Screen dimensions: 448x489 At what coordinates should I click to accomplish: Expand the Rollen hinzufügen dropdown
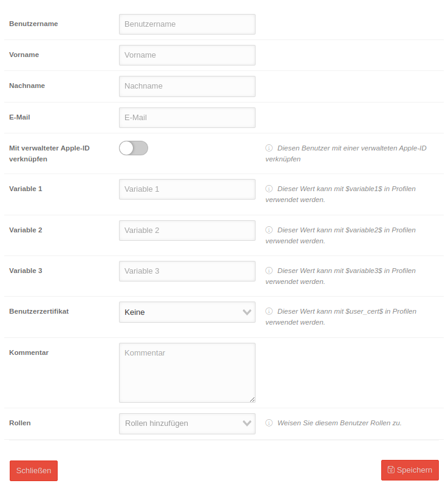tap(187, 423)
